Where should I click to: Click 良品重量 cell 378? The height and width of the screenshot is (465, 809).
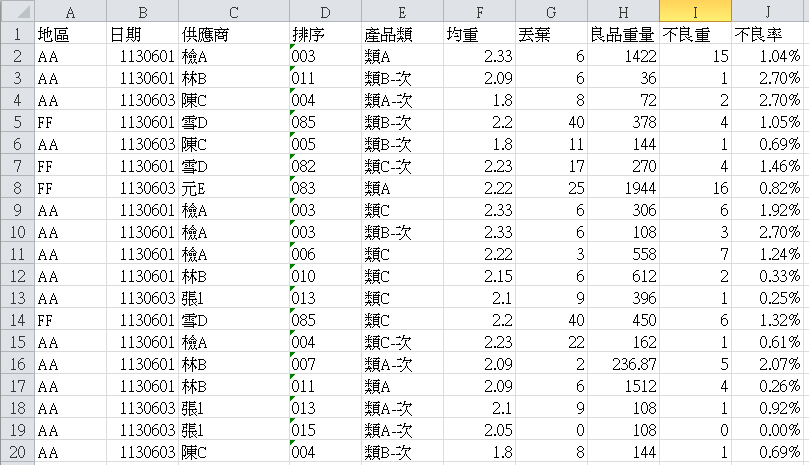623,122
